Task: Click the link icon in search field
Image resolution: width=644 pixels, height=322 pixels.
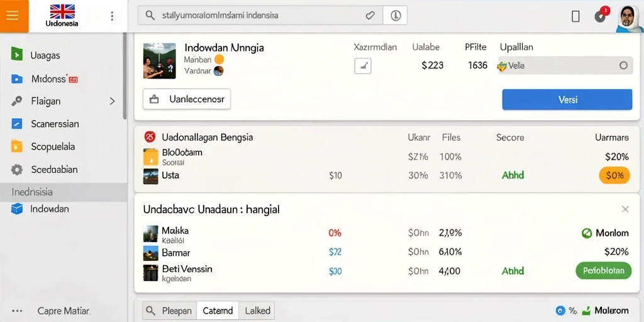Action: 370,16
